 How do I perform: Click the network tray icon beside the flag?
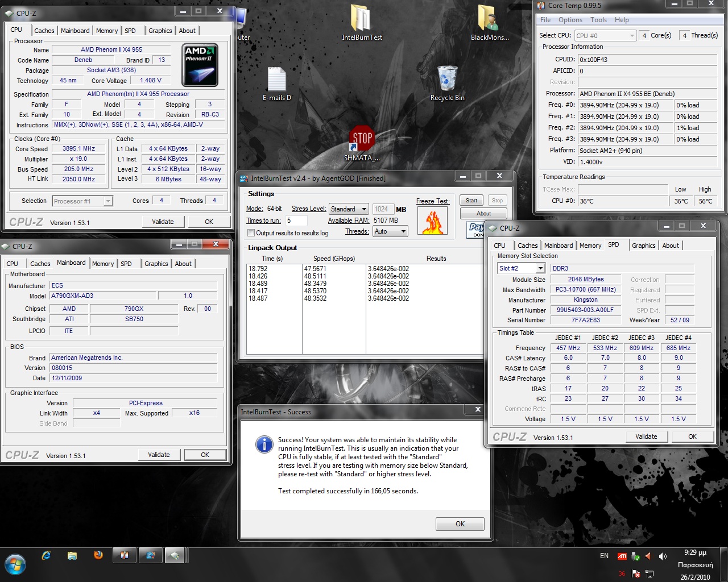(x=650, y=573)
